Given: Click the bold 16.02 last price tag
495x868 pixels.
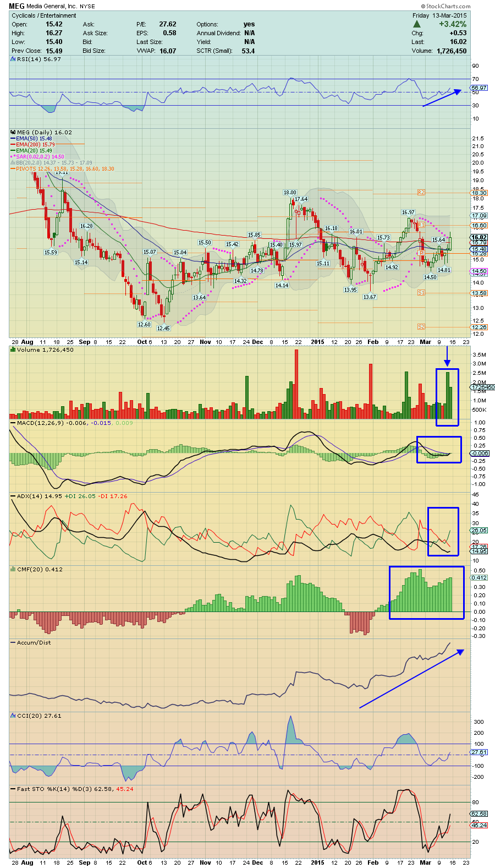Looking at the screenshot, I should pos(479,237).
